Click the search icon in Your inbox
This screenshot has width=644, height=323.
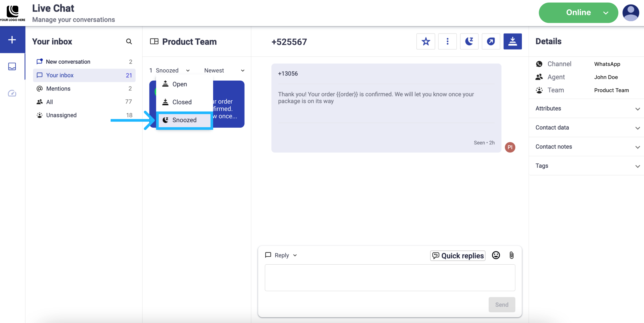click(x=129, y=41)
